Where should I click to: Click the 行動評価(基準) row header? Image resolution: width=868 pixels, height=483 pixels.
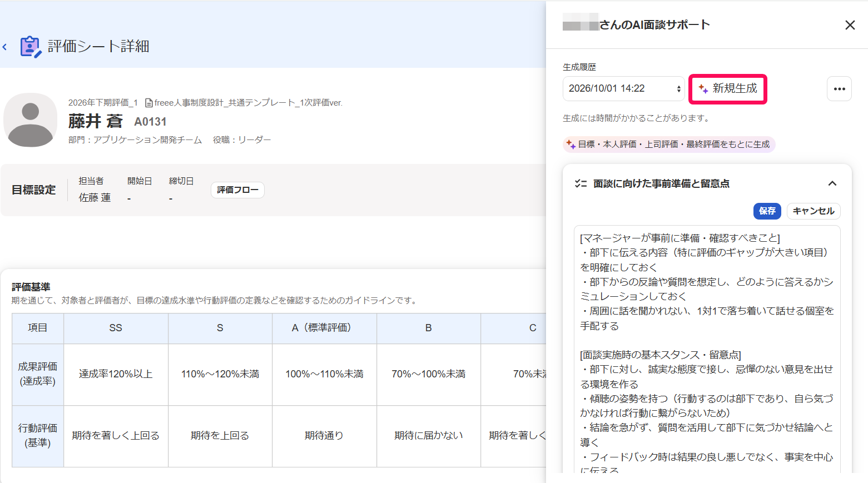click(38, 436)
